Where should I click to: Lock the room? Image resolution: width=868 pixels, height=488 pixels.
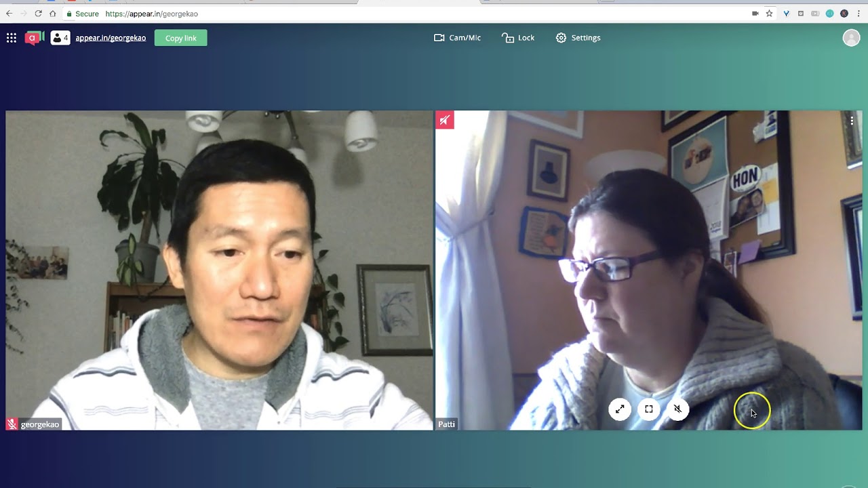tap(518, 38)
